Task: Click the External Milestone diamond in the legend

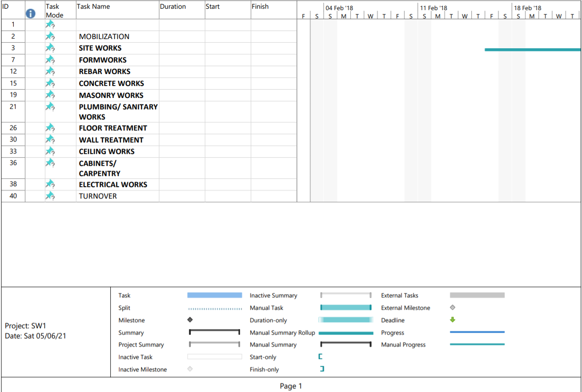Action: click(x=452, y=307)
